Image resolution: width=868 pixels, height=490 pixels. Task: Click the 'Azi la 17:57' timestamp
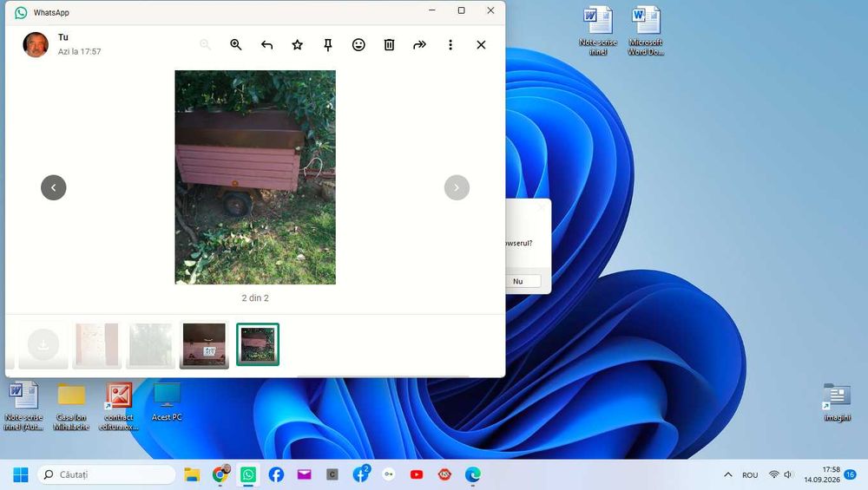coord(80,51)
